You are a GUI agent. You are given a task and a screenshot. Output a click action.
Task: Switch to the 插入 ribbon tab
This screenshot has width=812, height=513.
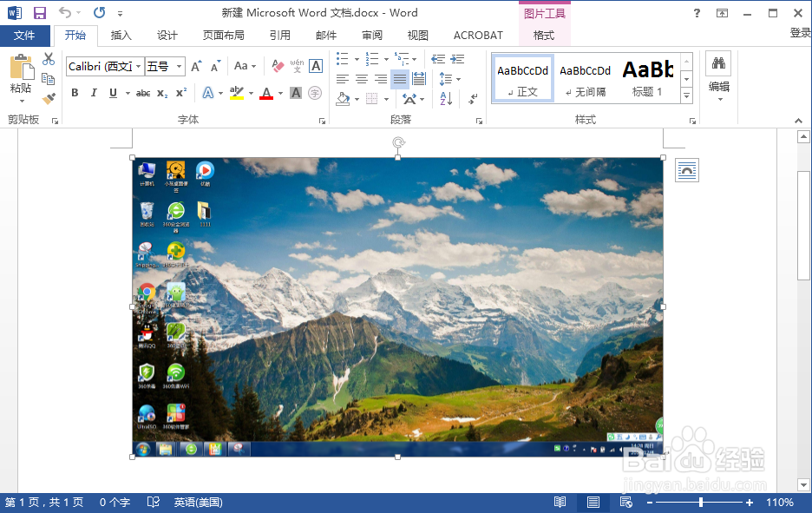tap(121, 36)
